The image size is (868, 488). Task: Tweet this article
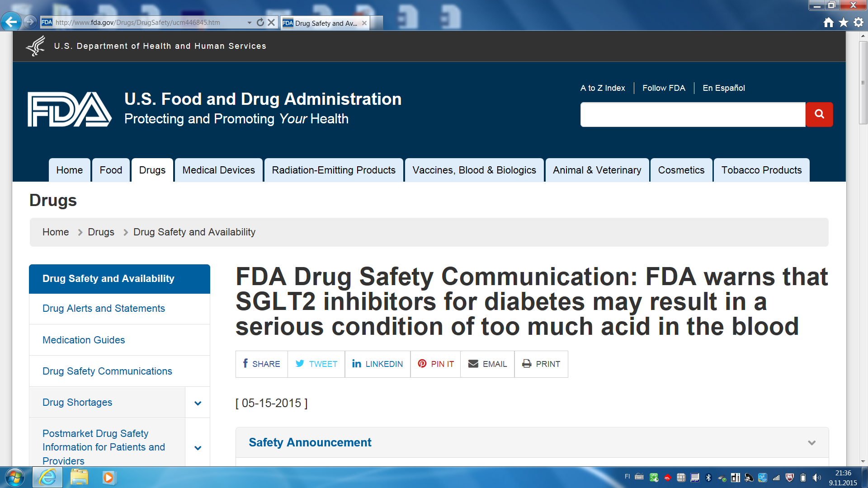click(x=316, y=364)
